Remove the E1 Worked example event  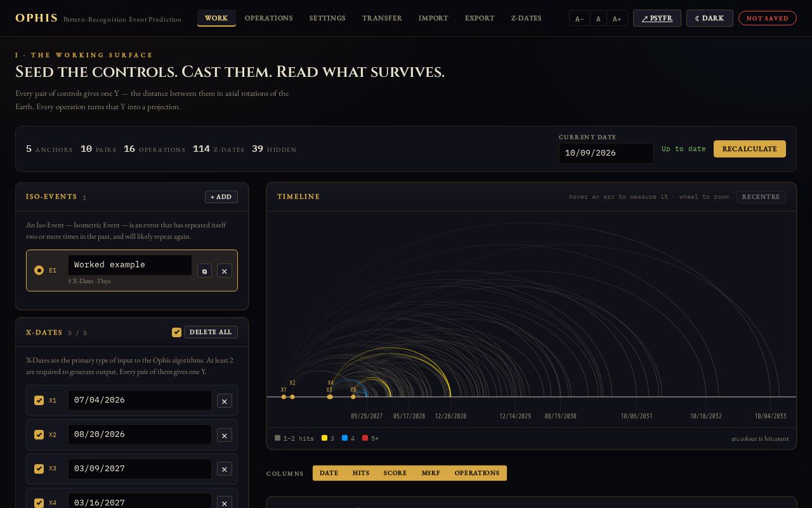coord(225,271)
